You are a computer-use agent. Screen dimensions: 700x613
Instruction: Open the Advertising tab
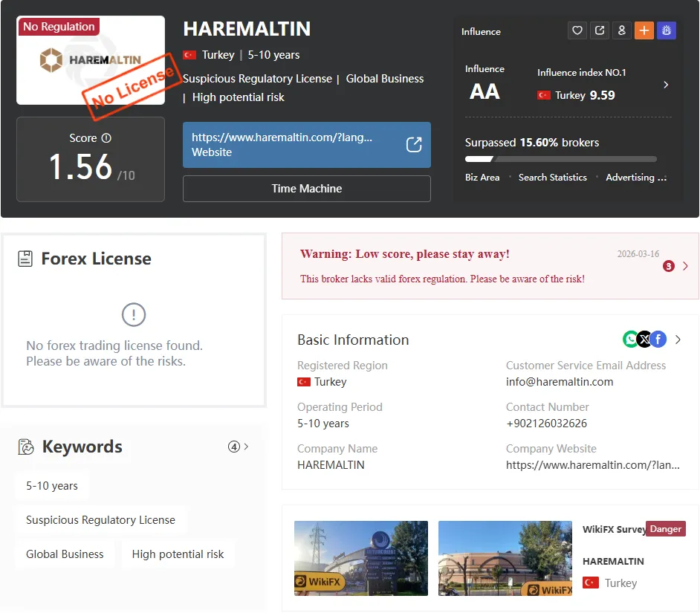[x=635, y=178]
